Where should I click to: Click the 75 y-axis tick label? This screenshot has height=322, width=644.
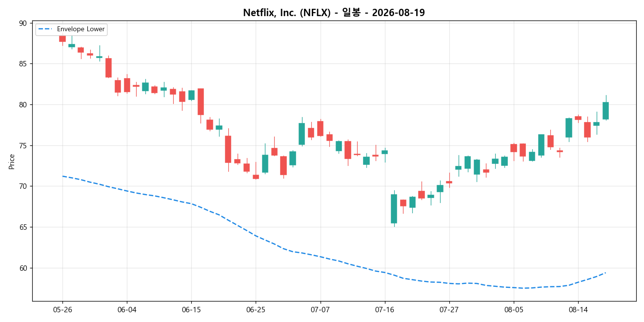point(23,146)
